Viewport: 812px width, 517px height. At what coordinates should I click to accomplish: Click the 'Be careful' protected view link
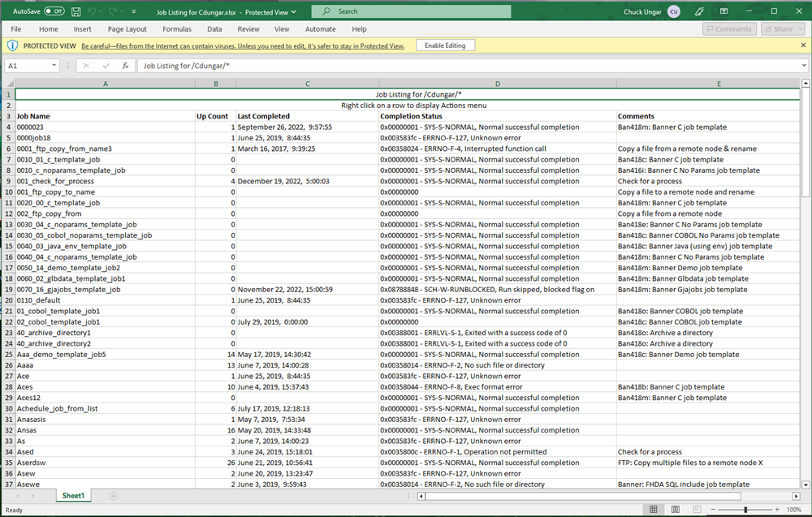point(243,46)
